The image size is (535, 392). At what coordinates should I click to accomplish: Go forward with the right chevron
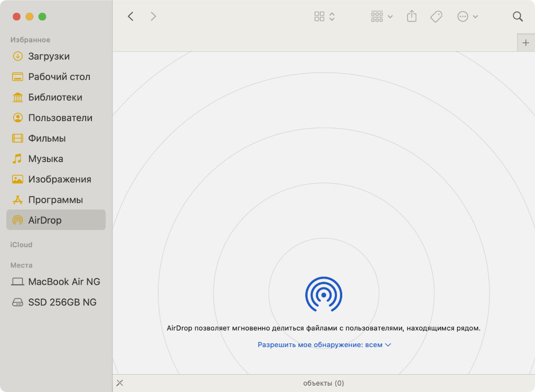coord(153,16)
